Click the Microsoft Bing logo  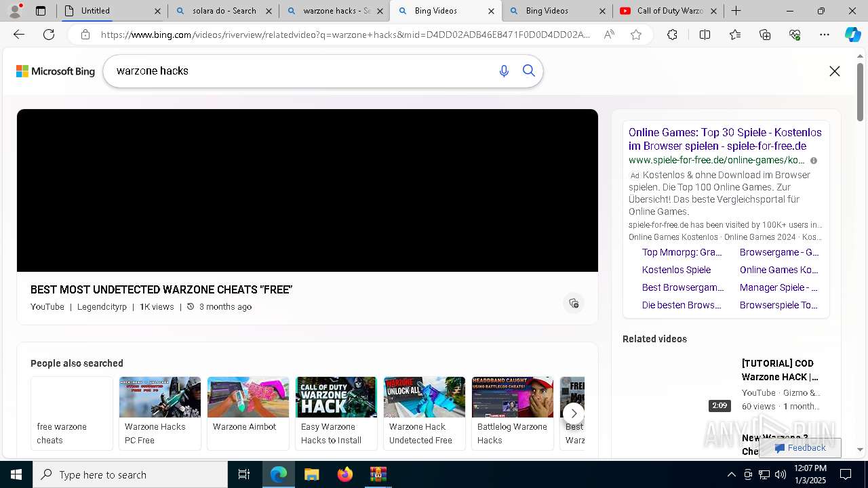point(56,71)
